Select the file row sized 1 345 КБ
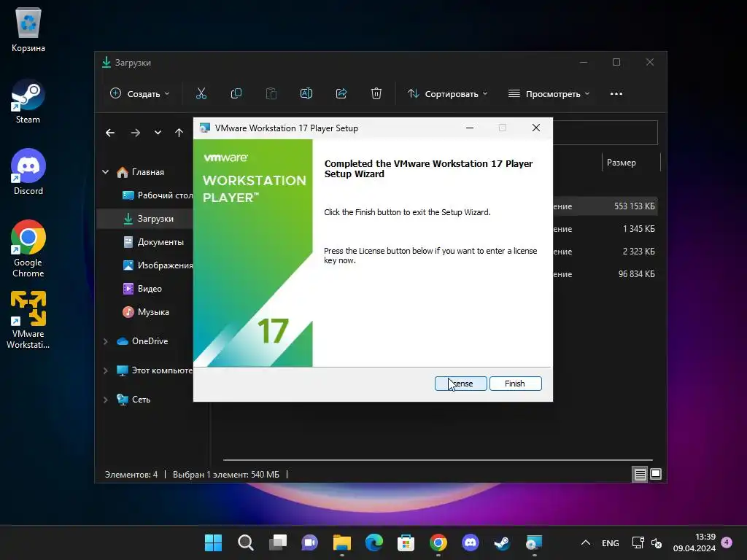 point(605,229)
